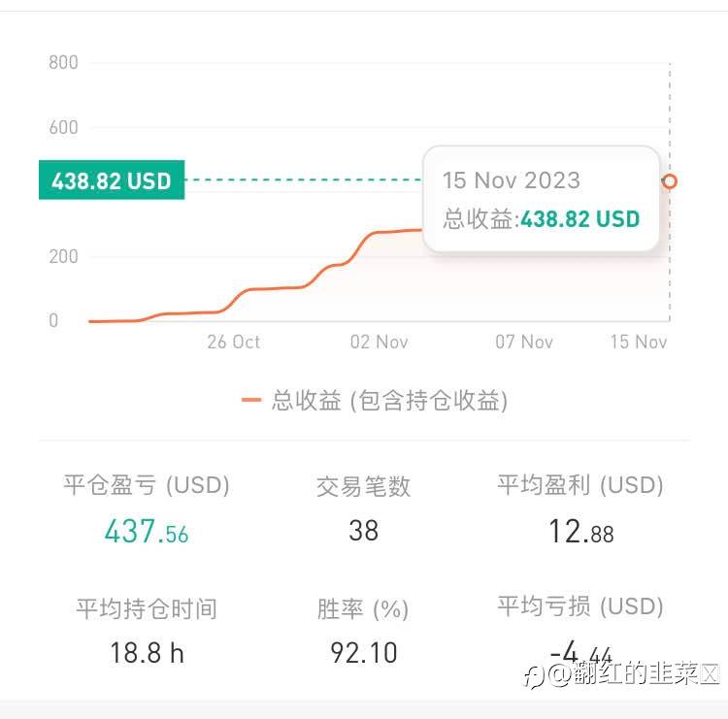Click the 总收益 value in the tooltip

pyautogui.click(x=579, y=219)
